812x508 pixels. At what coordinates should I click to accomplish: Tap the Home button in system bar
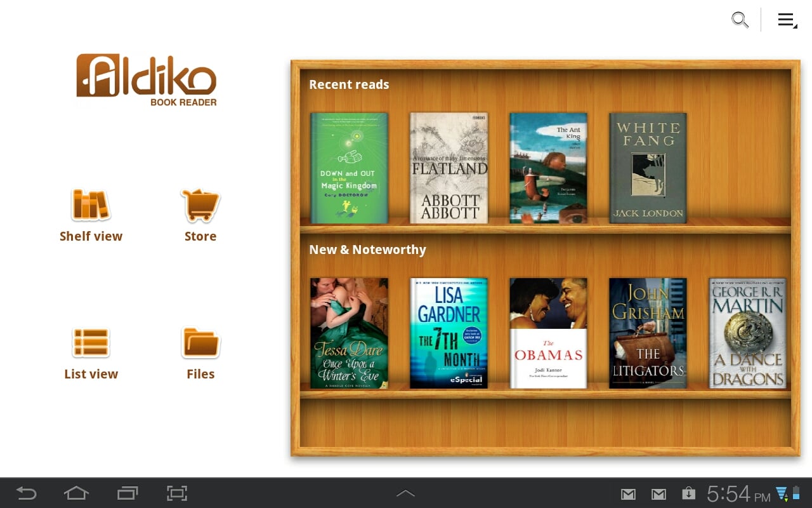tap(76, 493)
